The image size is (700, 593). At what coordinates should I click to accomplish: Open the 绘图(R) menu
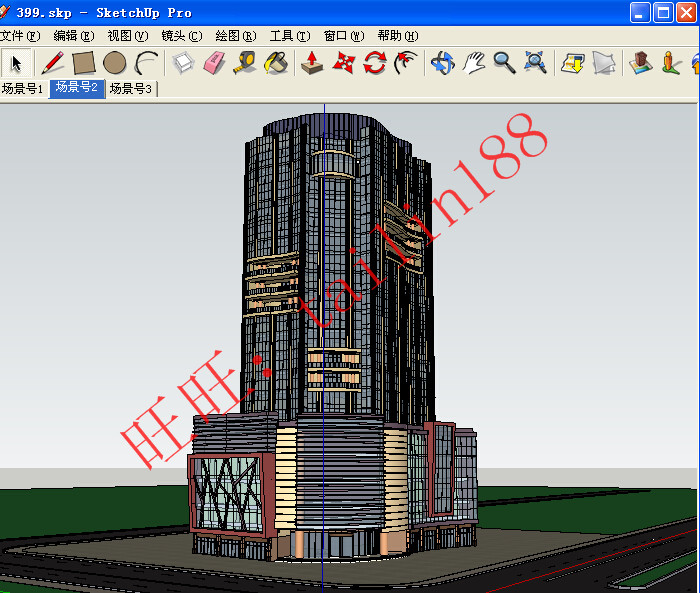pos(236,36)
